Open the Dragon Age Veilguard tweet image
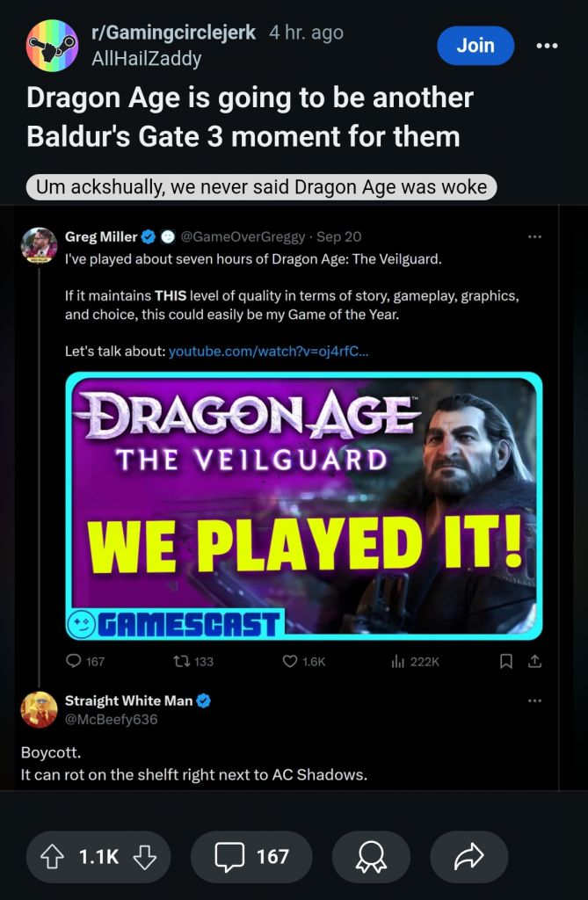 (x=304, y=506)
